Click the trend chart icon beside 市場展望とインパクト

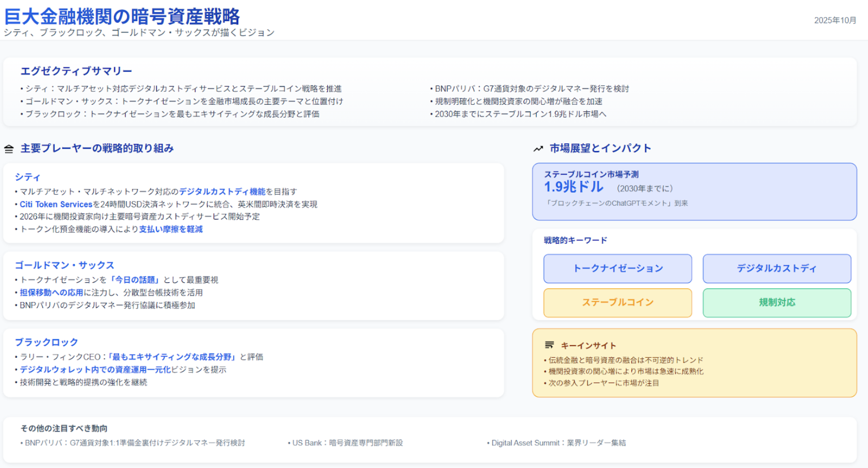[538, 149]
